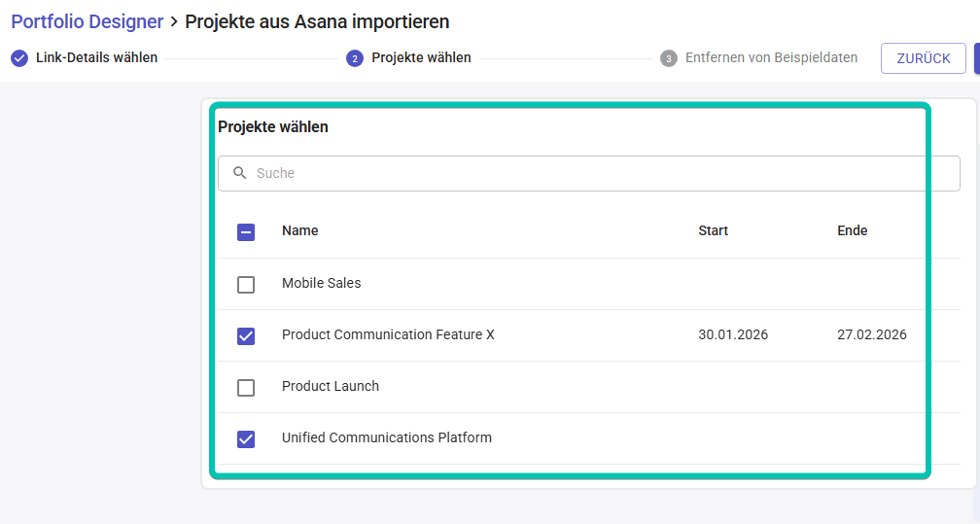
Task: Click the search magnifier icon
Action: (x=239, y=173)
